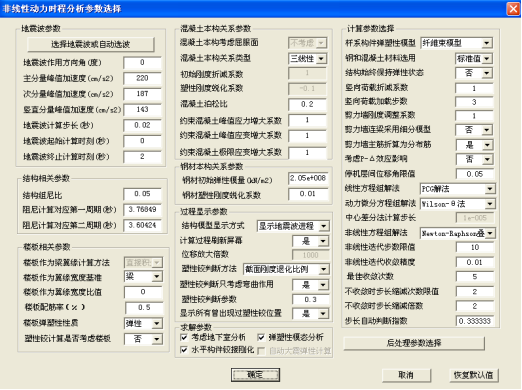Open 显示所有曾出现过塑性铰位置 dropdown

point(311,314)
